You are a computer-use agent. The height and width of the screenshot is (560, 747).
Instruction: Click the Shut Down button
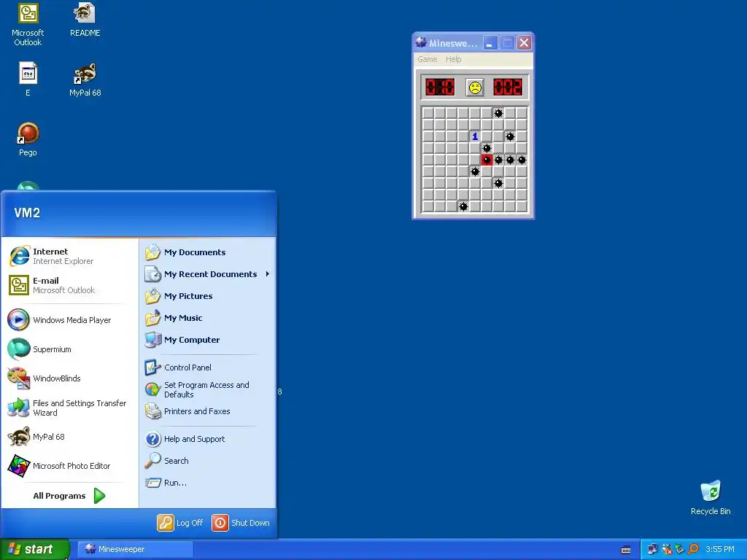241,523
